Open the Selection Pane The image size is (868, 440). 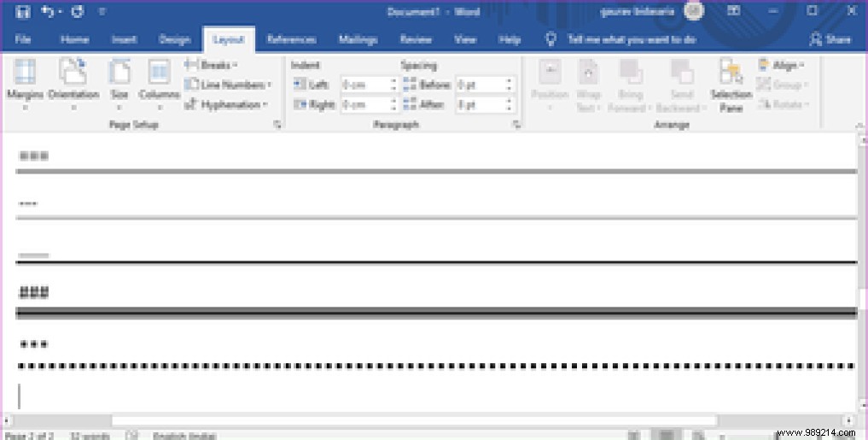click(x=731, y=85)
